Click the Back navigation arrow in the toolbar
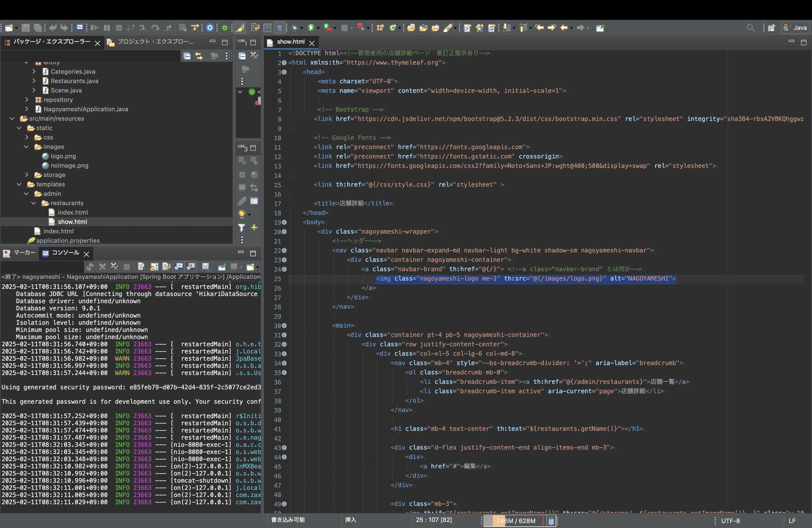The image size is (812, 528). [564, 28]
